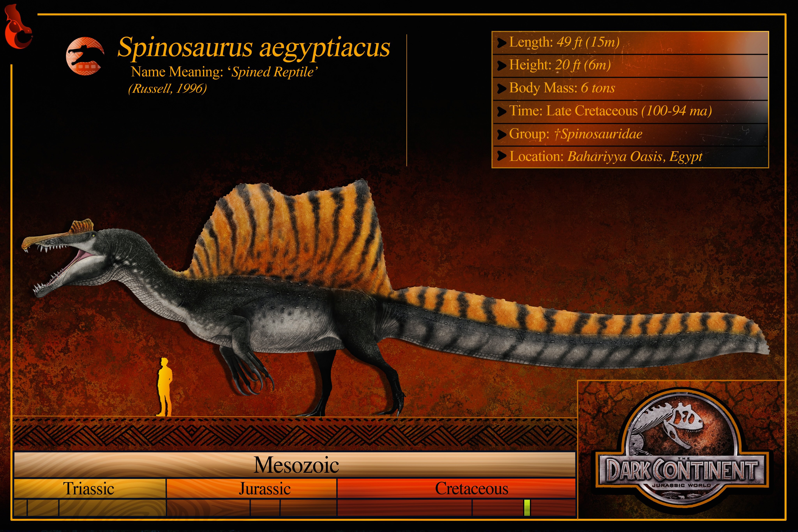Click the arrow beside the Length row
This screenshot has height=532, width=798.
click(501, 43)
